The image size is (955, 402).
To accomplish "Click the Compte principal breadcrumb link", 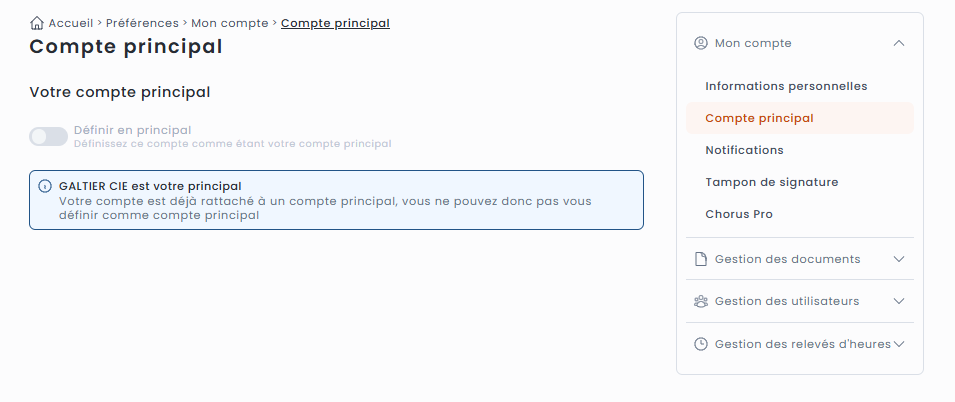I will click(x=335, y=22).
